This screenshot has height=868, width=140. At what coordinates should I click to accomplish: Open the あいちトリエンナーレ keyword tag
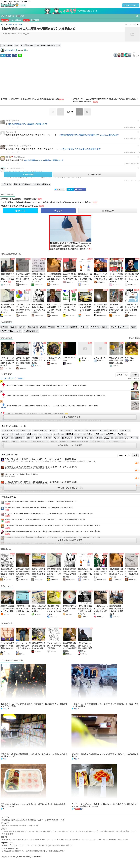tap(96, 430)
